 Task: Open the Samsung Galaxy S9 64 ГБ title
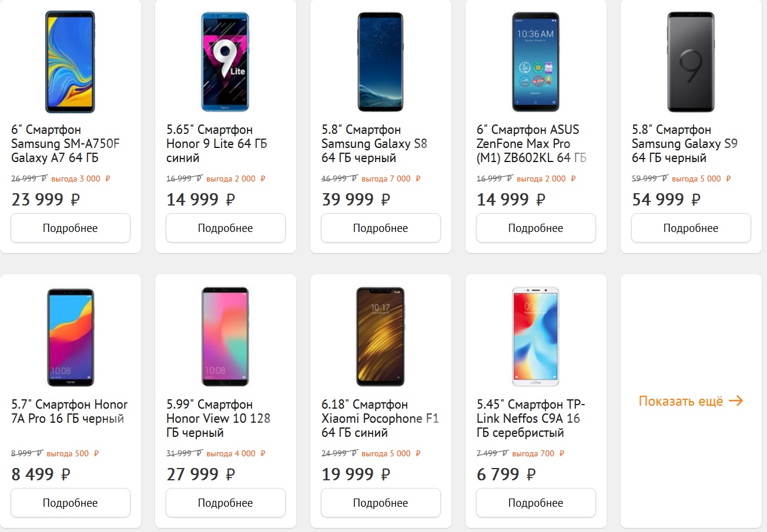(x=685, y=144)
